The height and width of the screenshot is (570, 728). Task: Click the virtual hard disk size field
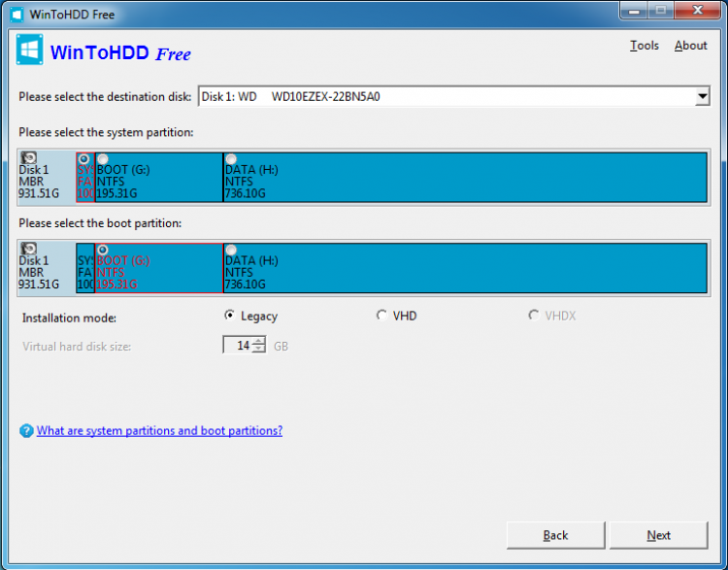click(238, 345)
